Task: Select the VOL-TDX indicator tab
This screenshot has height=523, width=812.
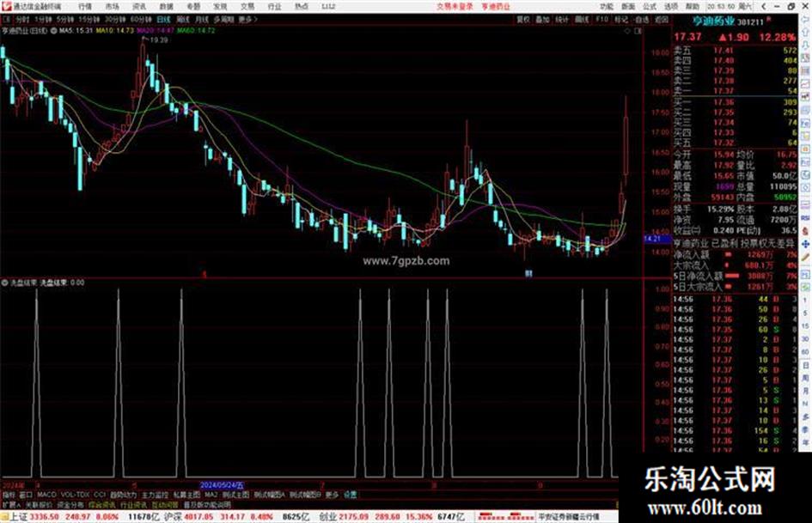Action: pyautogui.click(x=76, y=495)
